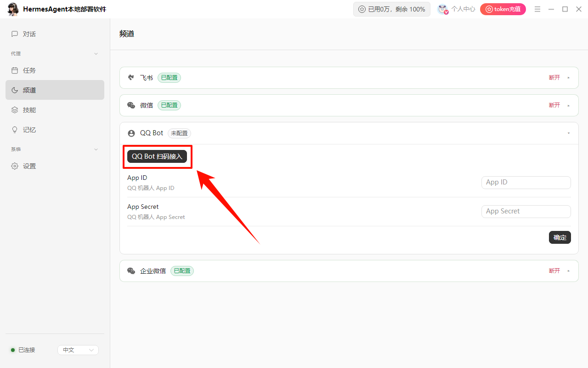The height and width of the screenshot is (368, 588).
Task: Minimize the HermesAgent window
Action: [551, 9]
